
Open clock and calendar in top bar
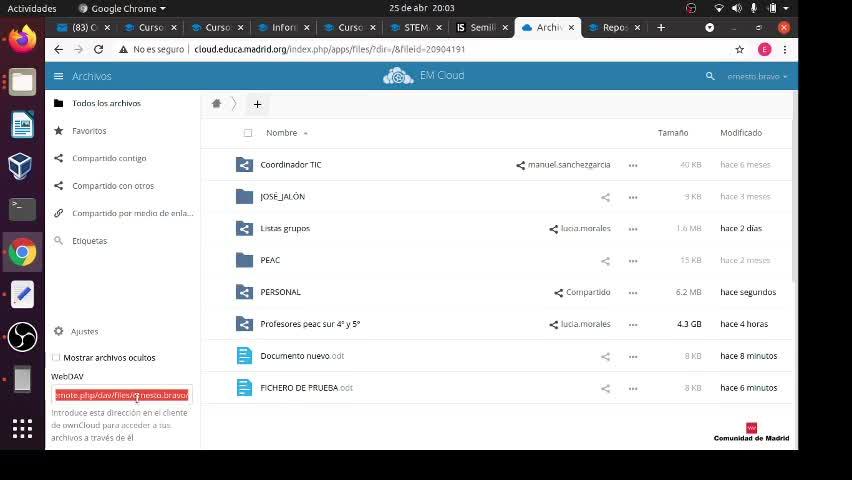pyautogui.click(x=422, y=8)
